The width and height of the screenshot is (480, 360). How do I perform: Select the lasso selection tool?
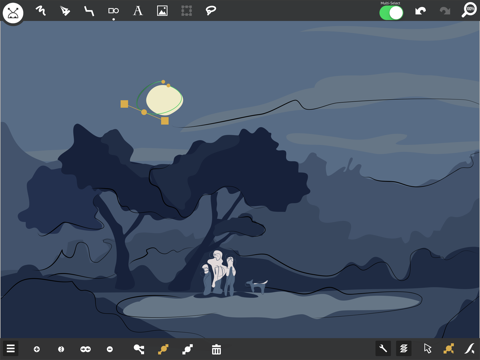[x=211, y=11]
